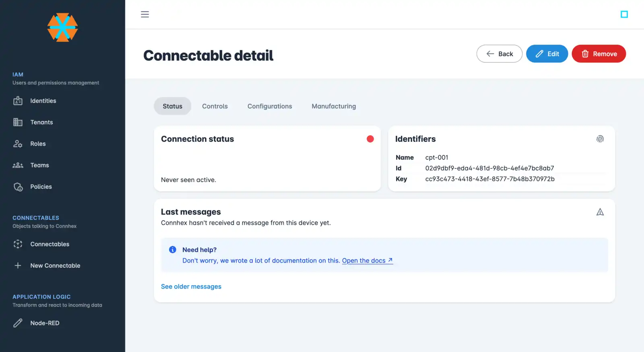
Task: Toggle the hamburger menu icon
Action: (145, 14)
